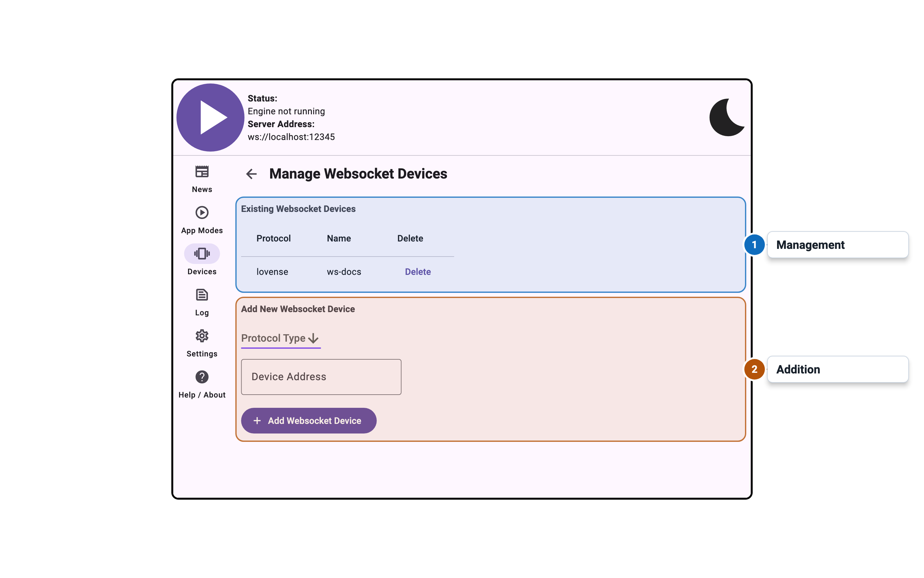
Task: Select the 'ws-docs' name cell
Action: point(344,272)
